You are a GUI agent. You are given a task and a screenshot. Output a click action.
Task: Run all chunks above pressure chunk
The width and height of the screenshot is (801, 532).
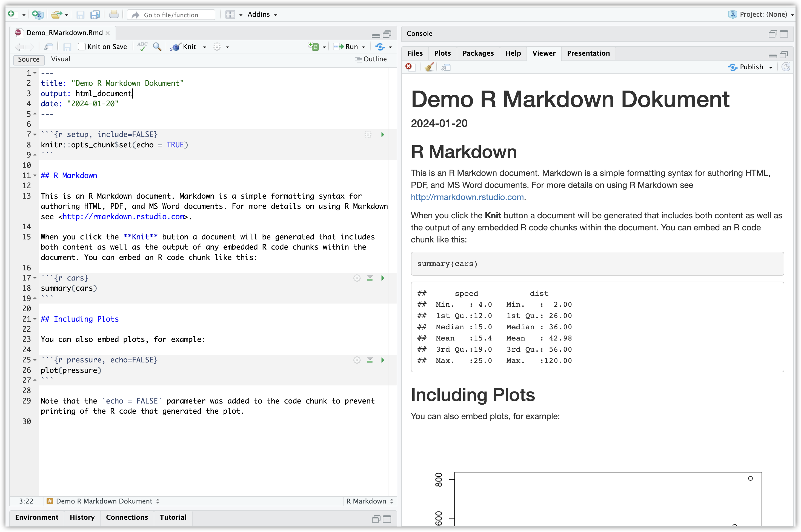coord(370,360)
